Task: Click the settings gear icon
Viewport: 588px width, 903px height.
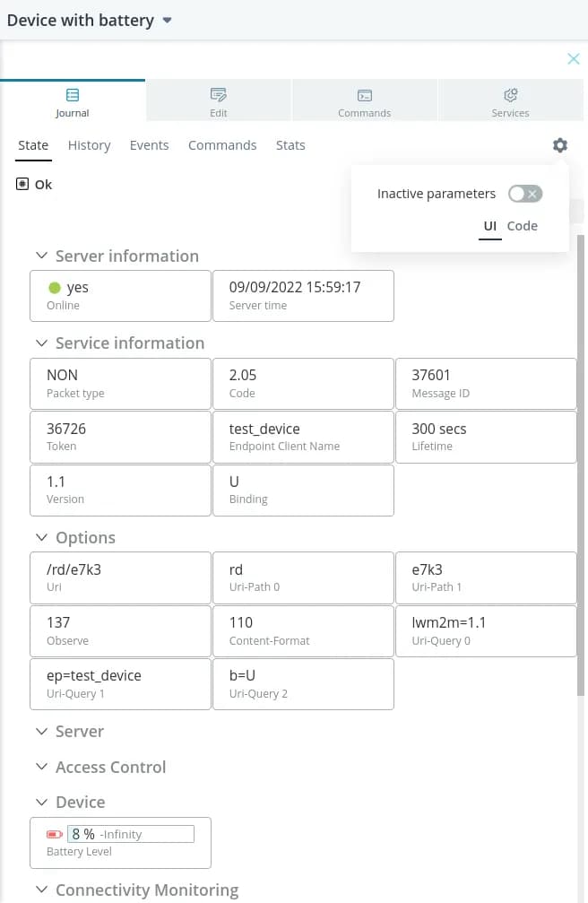Action: (560, 145)
